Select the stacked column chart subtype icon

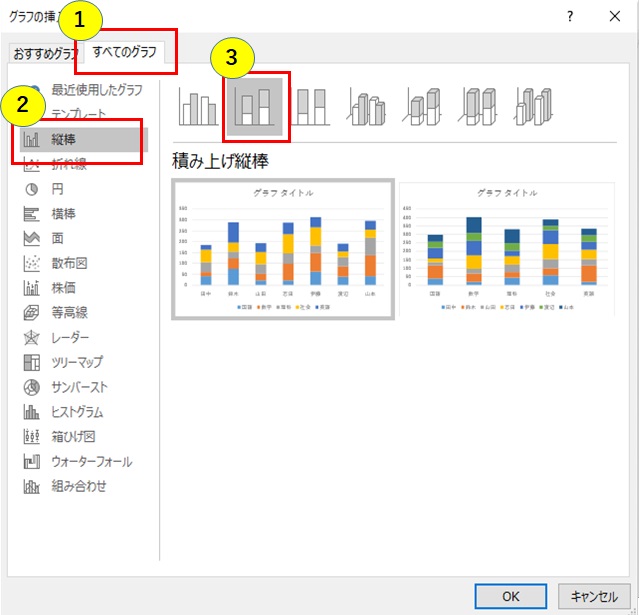click(255, 107)
